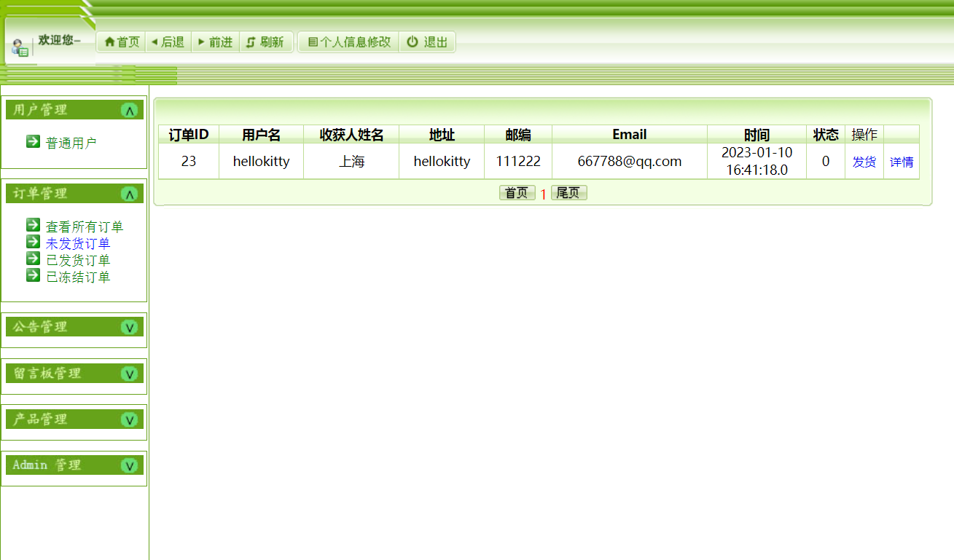Viewport: 954px width, 560px height.
Task: Click the hellokitty address cell
Action: [442, 161]
